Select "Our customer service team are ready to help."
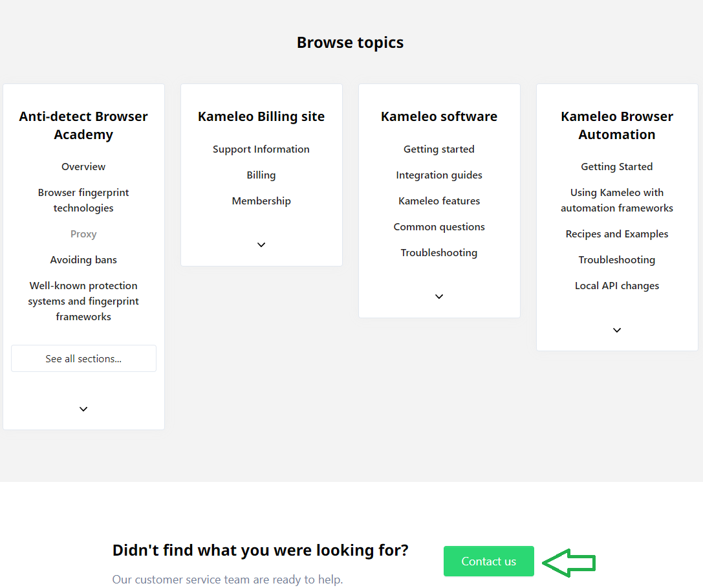This screenshot has height=588, width=703. (x=228, y=579)
